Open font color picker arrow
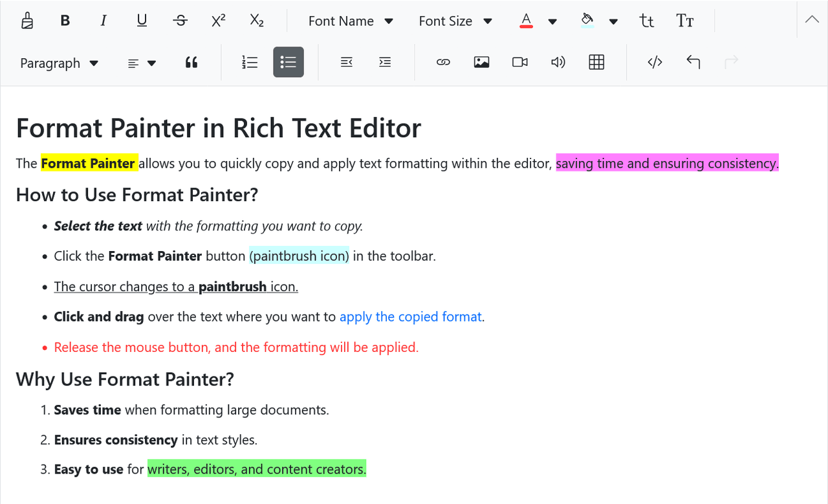Viewport: 828px width, 504px height. 552,21
